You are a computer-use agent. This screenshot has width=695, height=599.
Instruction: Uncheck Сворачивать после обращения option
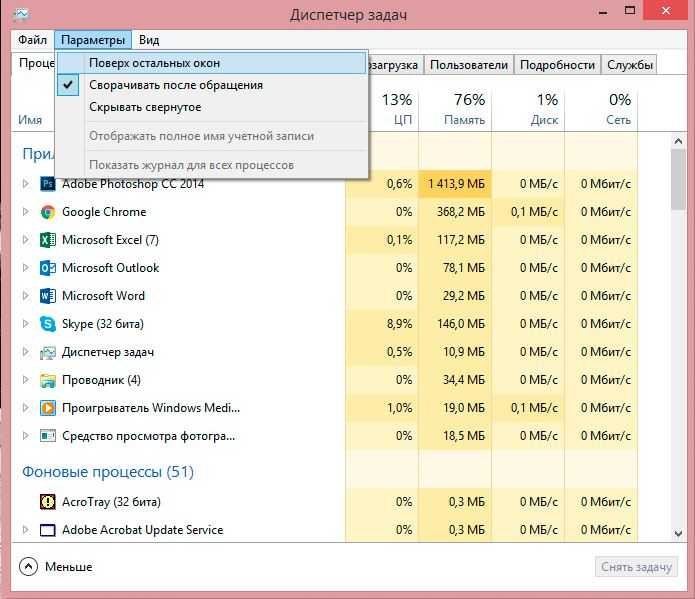click(212, 85)
